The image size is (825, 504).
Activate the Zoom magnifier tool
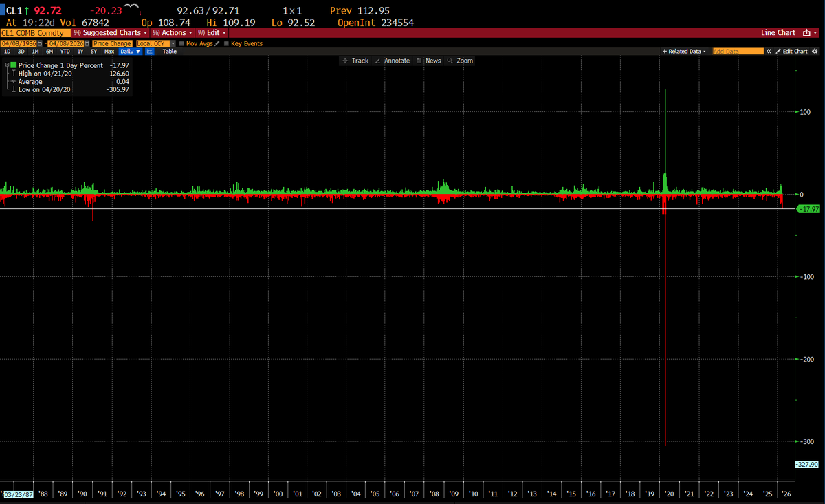point(461,61)
